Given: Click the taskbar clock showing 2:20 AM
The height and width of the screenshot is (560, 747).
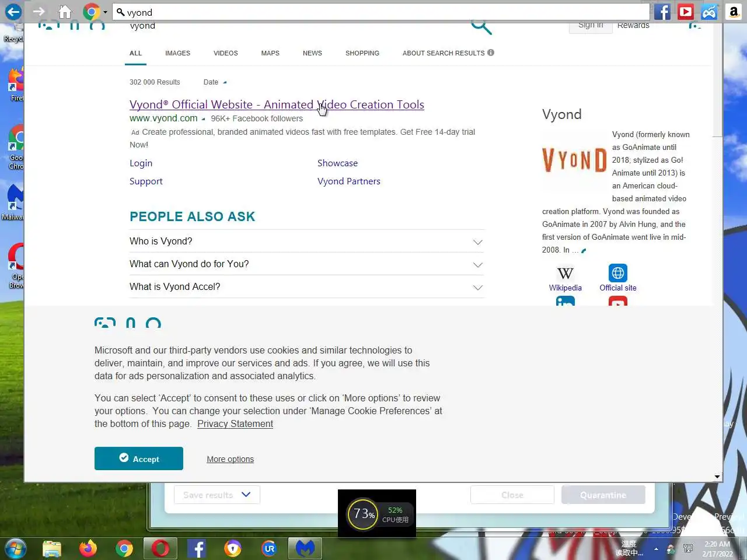Looking at the screenshot, I should tap(717, 549).
